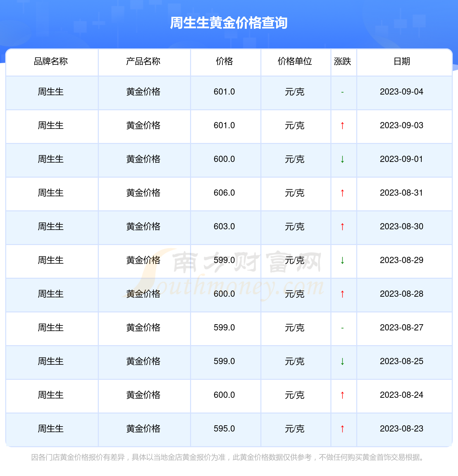Select the 价格 column header
Screen dimensions: 458x476
(224, 61)
